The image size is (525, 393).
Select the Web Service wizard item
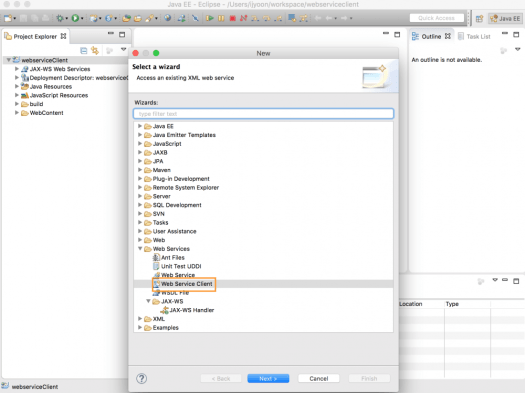pyautogui.click(x=174, y=275)
